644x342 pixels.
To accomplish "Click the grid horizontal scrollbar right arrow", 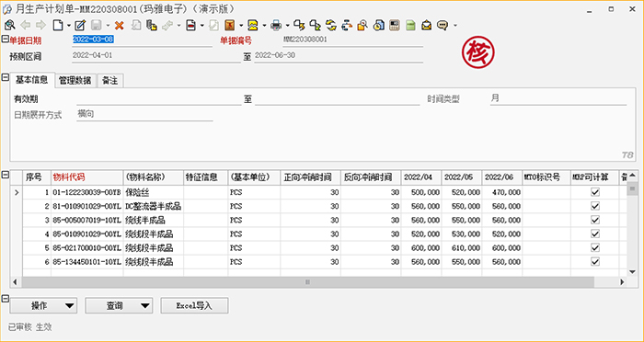I will tap(622, 282).
